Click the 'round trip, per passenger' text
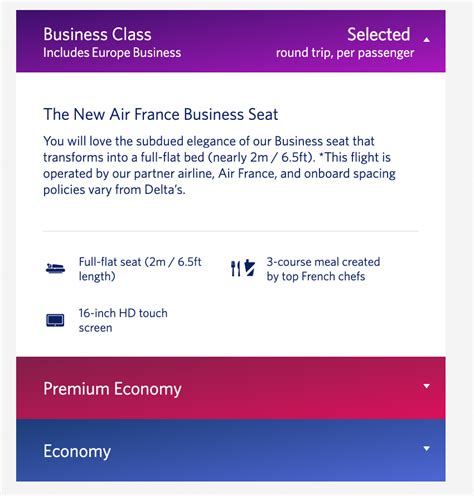474x496 pixels. [x=345, y=53]
